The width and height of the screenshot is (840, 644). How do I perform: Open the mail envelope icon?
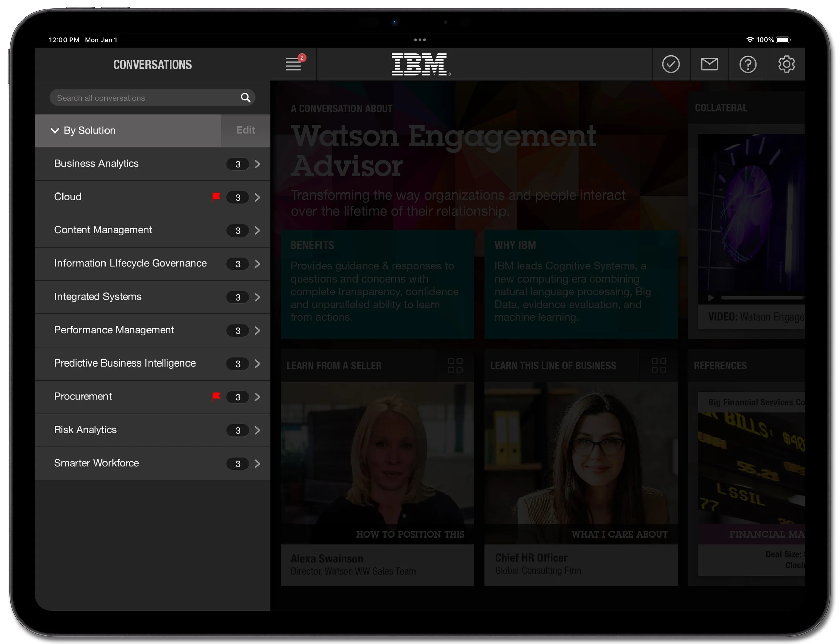click(709, 64)
